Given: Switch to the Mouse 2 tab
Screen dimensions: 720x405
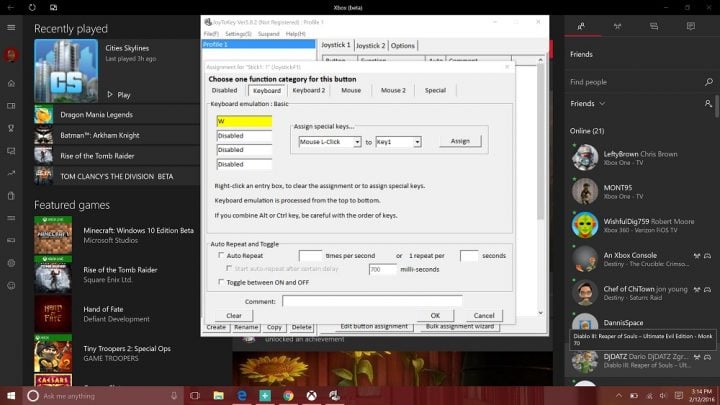Looking at the screenshot, I should (393, 90).
